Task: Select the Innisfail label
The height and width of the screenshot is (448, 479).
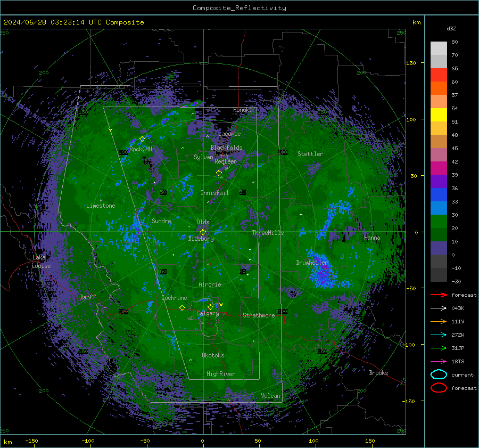Action: coord(214,193)
